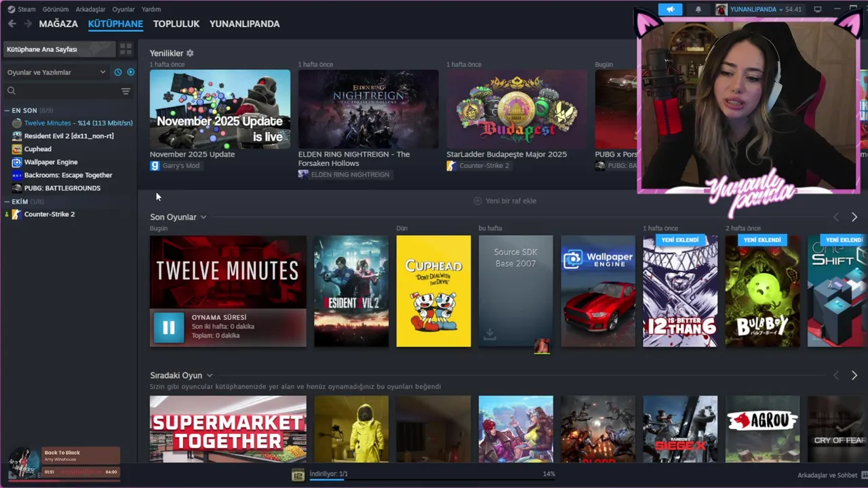Open the Resident Evil 2 cover

coord(351,291)
